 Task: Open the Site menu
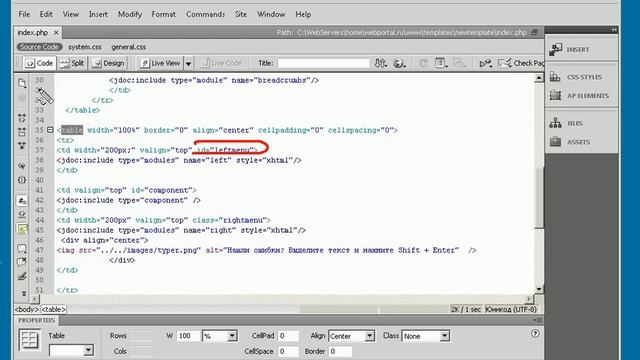(x=241, y=14)
